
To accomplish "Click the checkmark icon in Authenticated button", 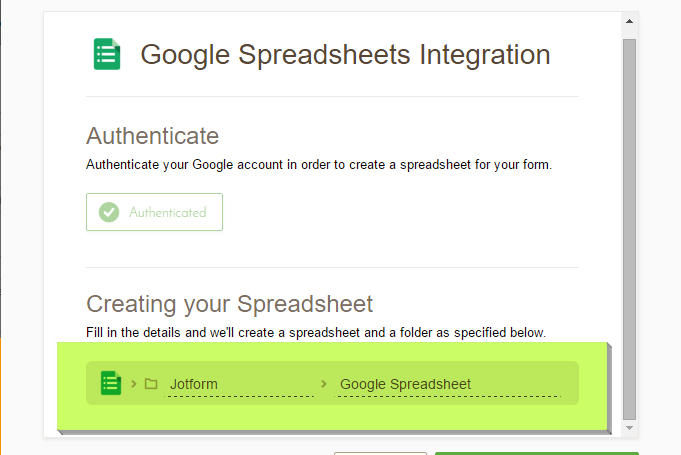I will (109, 212).
